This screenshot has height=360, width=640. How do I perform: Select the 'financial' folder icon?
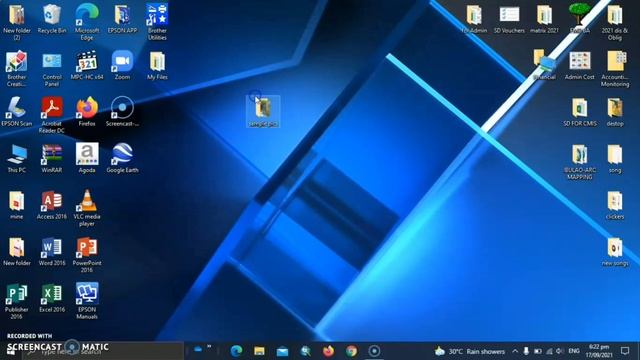click(544, 65)
